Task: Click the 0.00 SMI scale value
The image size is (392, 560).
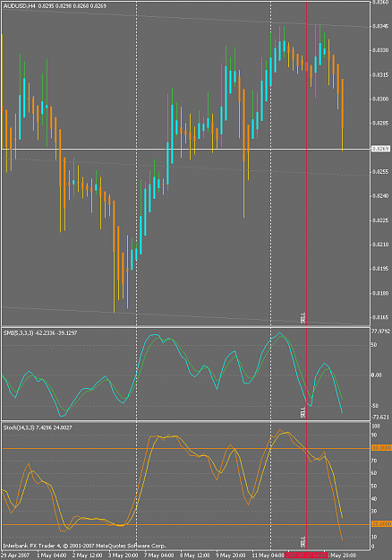Action: [x=376, y=375]
